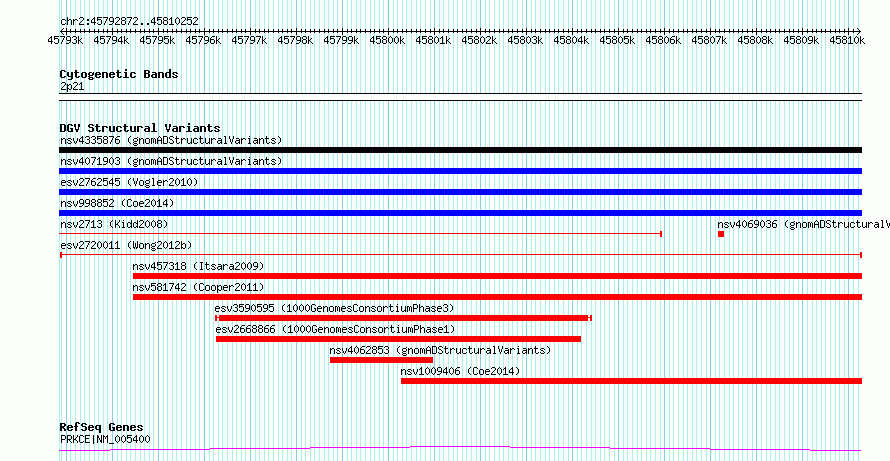Click the nsv4335876 black variant bar
The width and height of the screenshot is (890, 461).
pos(460,150)
